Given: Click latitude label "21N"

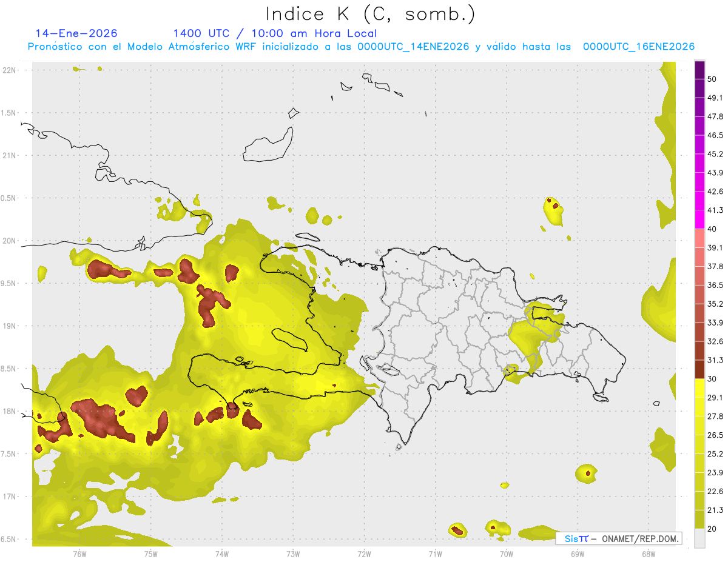Looking at the screenshot, I should (x=9, y=156).
